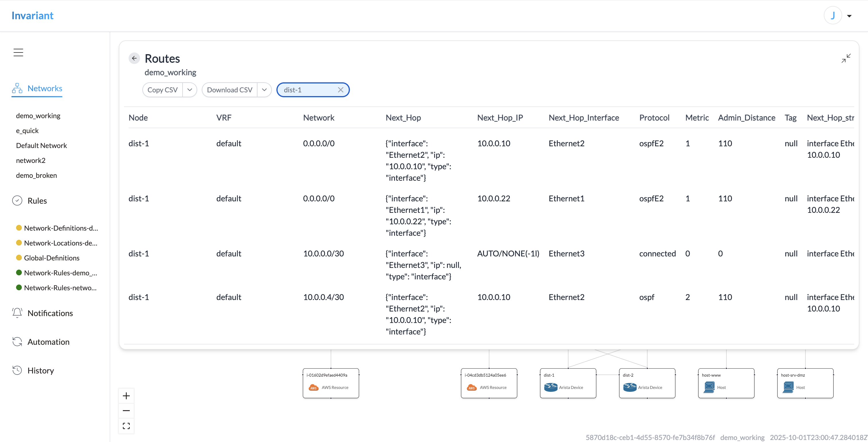Open the Automation menu item
Image resolution: width=868 pixels, height=442 pixels.
(48, 342)
